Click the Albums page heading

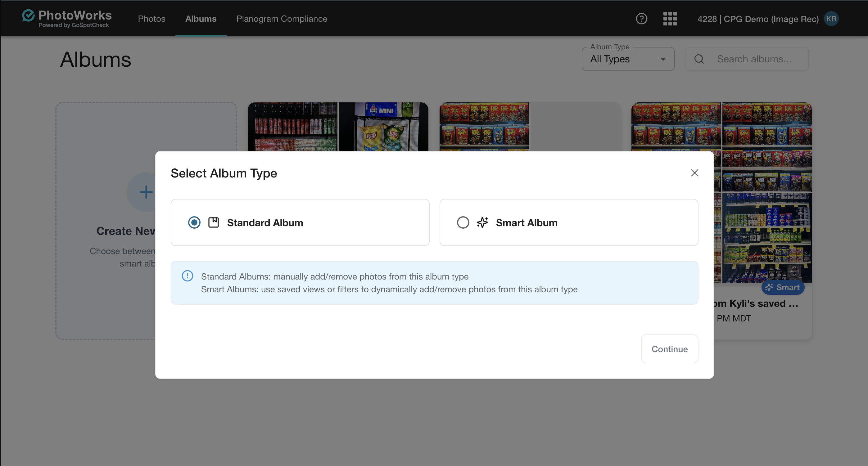pyautogui.click(x=96, y=60)
